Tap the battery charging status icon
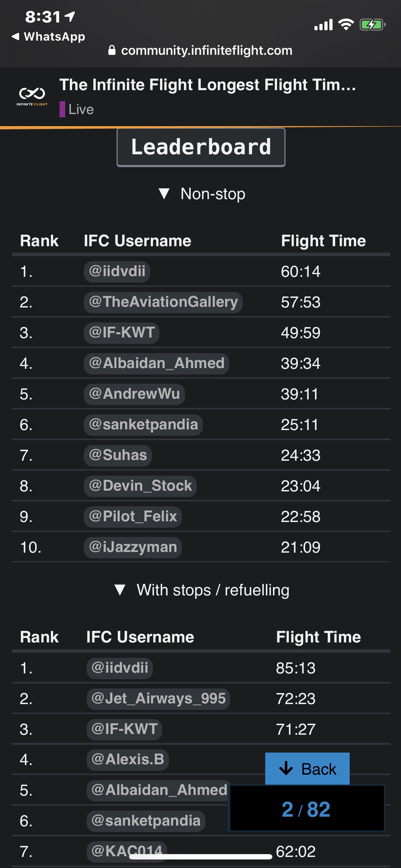Screen dimensions: 401x868 (x=372, y=25)
